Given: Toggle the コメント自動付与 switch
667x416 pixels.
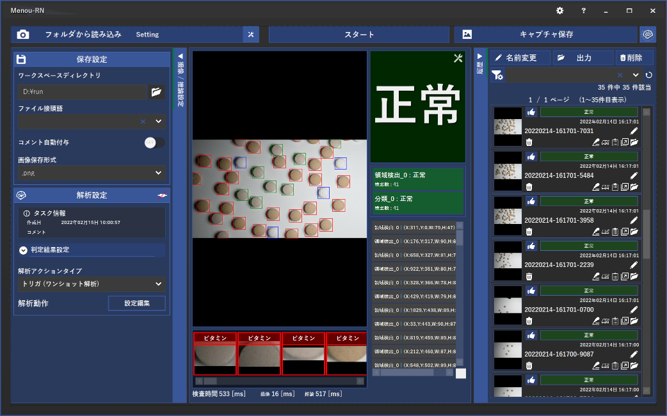Looking at the screenshot, I should click(x=154, y=143).
